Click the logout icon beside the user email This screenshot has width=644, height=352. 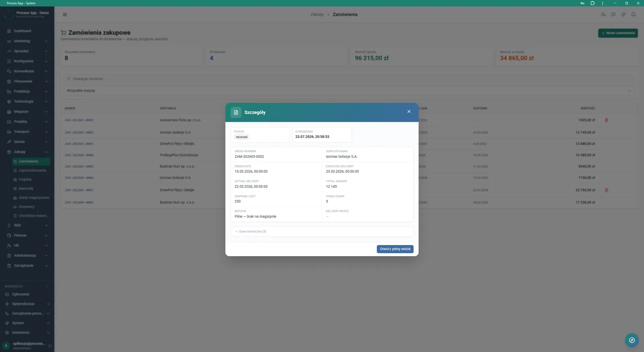tap(50, 346)
